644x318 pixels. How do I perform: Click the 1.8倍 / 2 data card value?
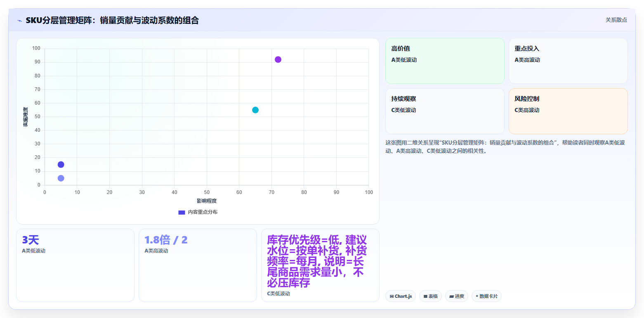click(166, 240)
